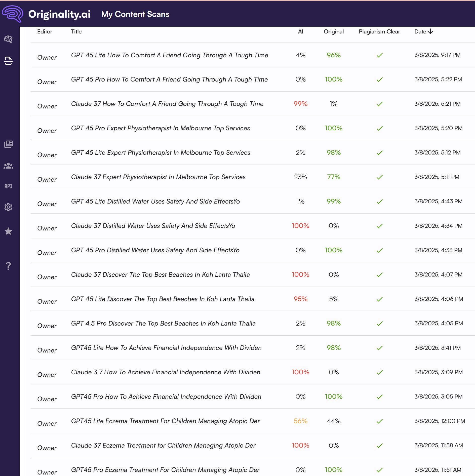
Task: Sort by the Date column arrow
Action: click(430, 31)
